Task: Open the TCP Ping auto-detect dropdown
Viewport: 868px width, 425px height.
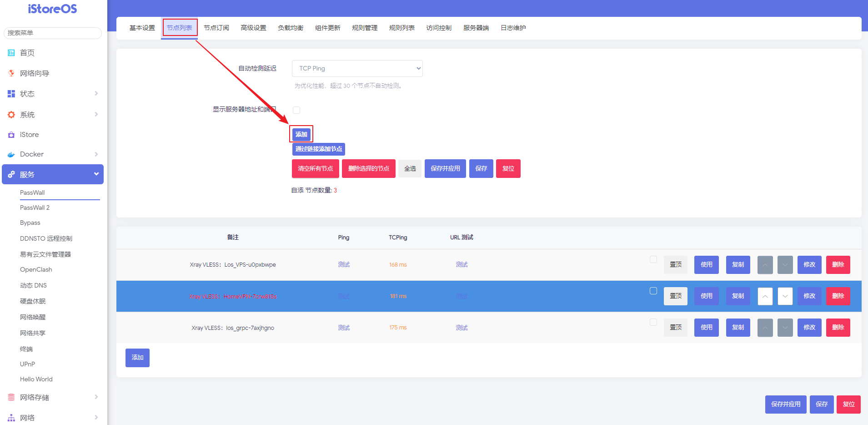Action: click(x=357, y=68)
